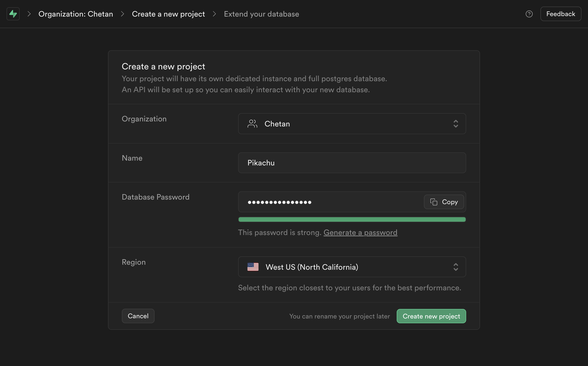Click the help circle icon top right
Screen dimensions: 588x366
tap(529, 14)
